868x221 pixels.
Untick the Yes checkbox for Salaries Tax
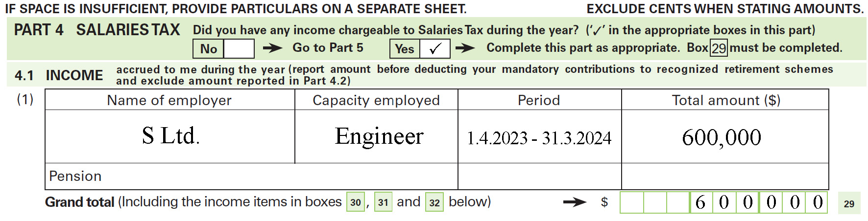pos(435,49)
